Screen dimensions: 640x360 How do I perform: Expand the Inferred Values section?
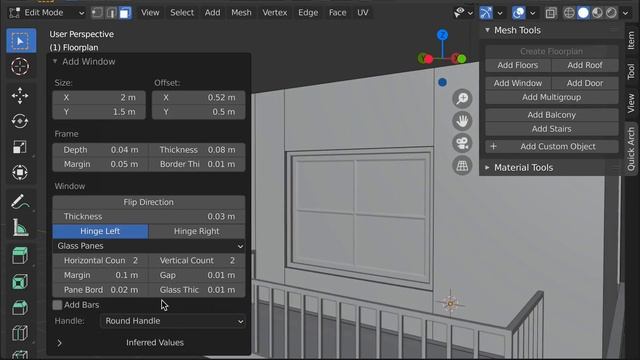60,343
